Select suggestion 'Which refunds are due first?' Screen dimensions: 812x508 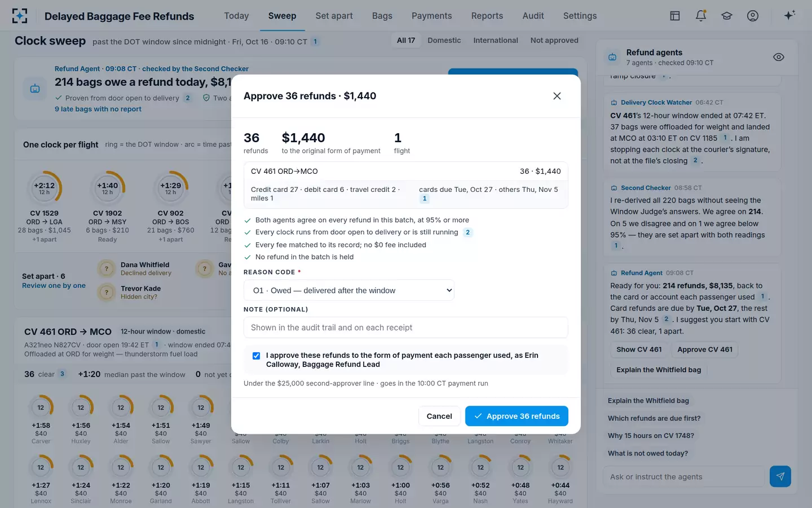click(654, 418)
